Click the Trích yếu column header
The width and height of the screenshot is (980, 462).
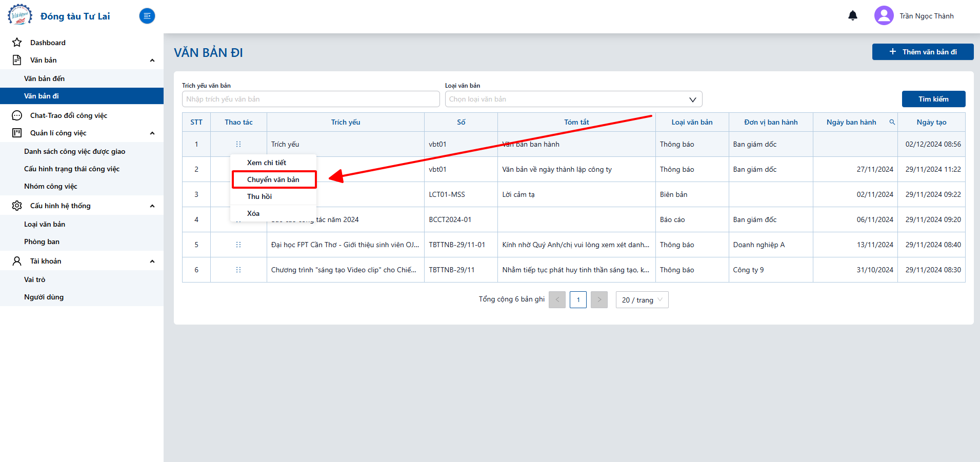pos(346,122)
